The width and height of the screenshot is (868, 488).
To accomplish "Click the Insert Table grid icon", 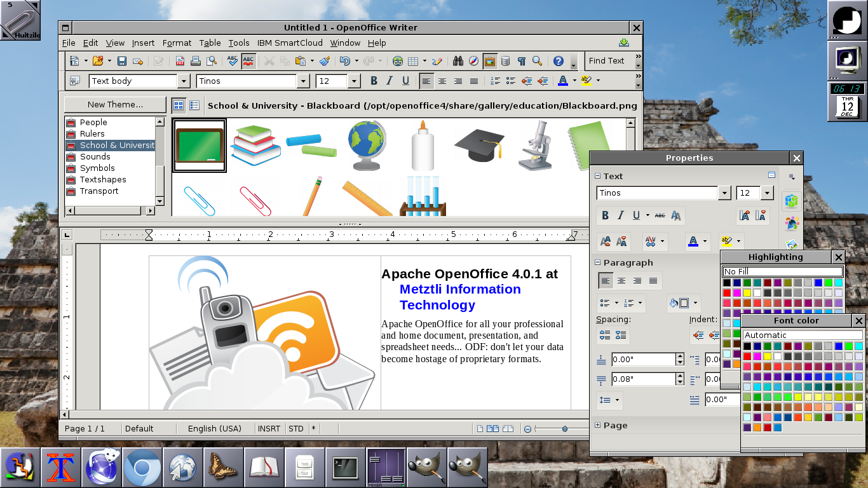I will pos(413,61).
